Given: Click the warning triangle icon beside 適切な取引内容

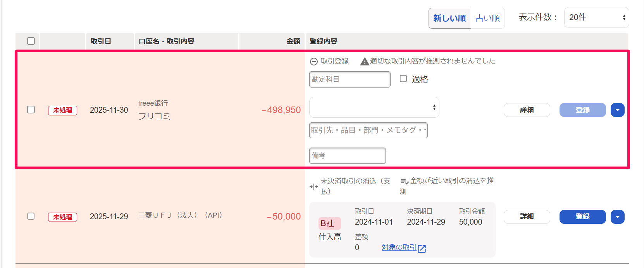Looking at the screenshot, I should click(364, 62).
